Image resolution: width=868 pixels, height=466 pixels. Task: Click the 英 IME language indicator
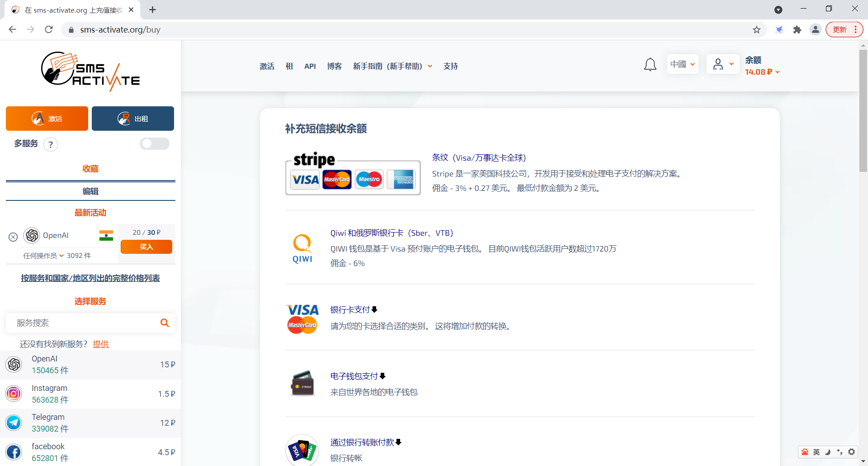pyautogui.click(x=816, y=452)
